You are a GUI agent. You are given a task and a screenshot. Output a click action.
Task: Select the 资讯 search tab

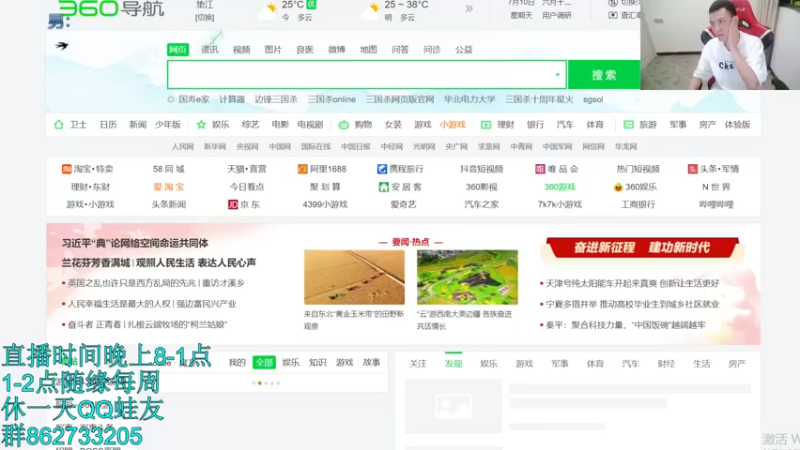[x=210, y=49]
